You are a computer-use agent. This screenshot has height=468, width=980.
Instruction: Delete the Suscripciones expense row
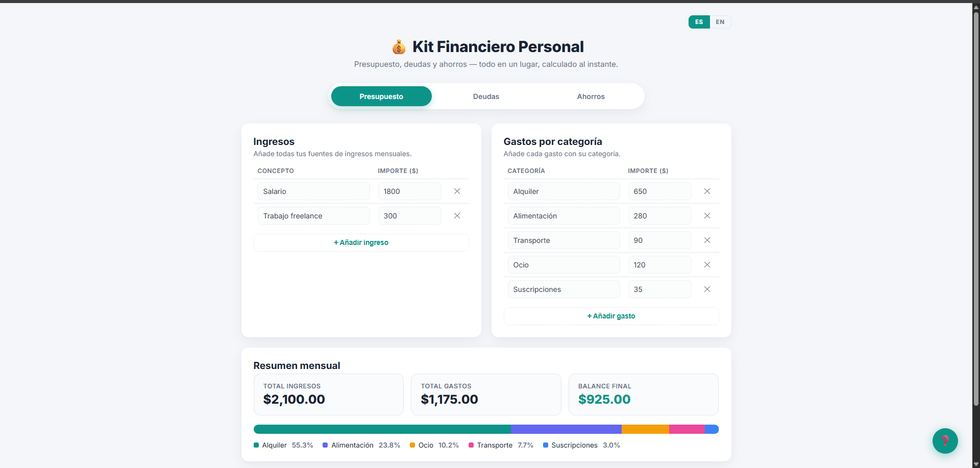point(707,289)
